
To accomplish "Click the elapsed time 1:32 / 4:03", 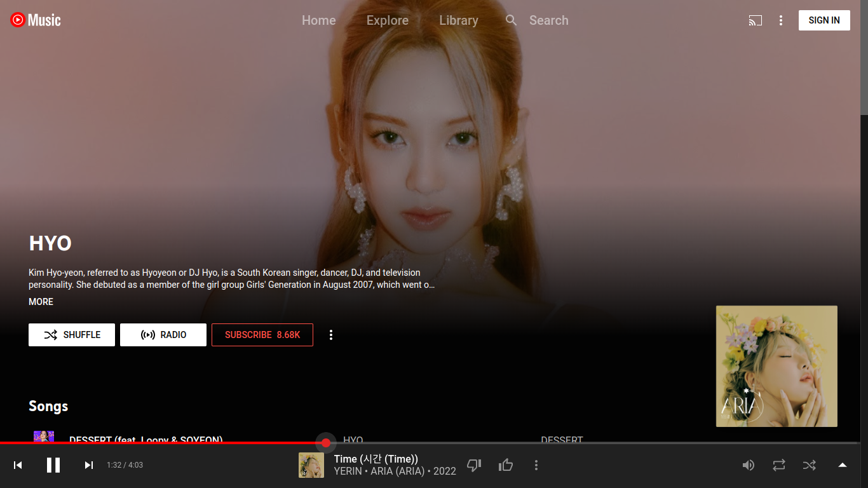I will [125, 465].
